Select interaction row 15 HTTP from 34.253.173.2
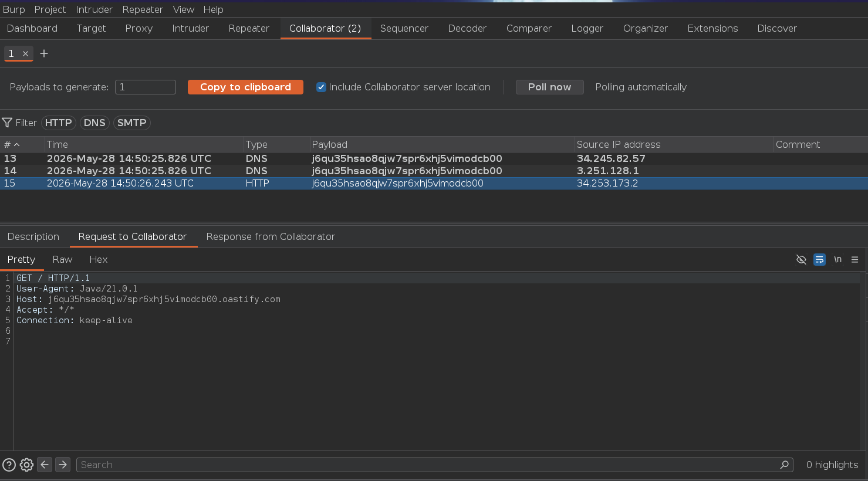The width and height of the screenshot is (868, 481). pos(434,183)
